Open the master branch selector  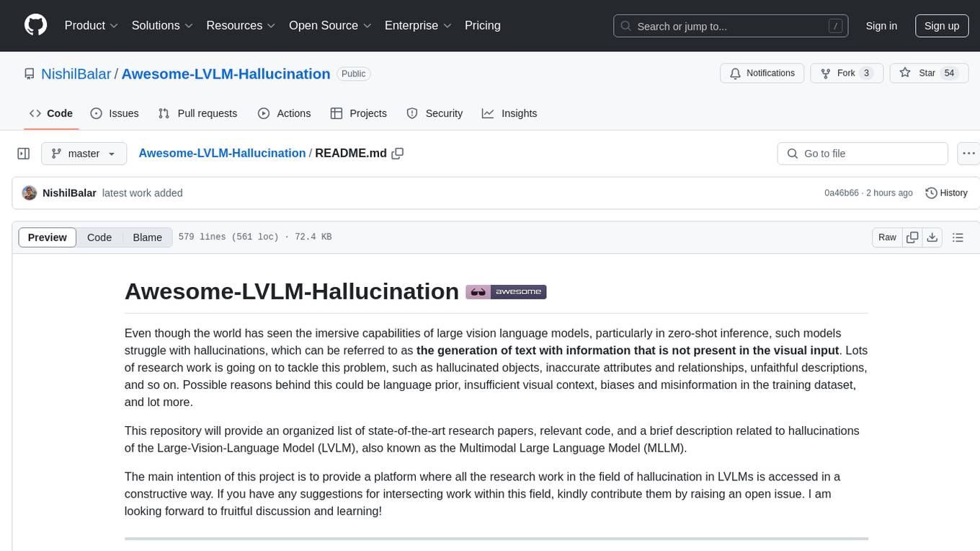point(84,154)
